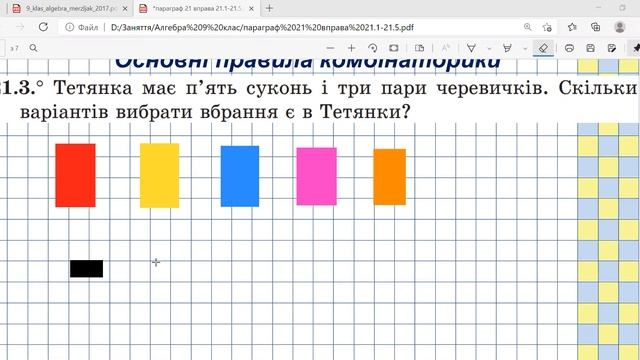Rotate the PDF page
The height and width of the screenshot is (360, 640).
pos(372,48)
